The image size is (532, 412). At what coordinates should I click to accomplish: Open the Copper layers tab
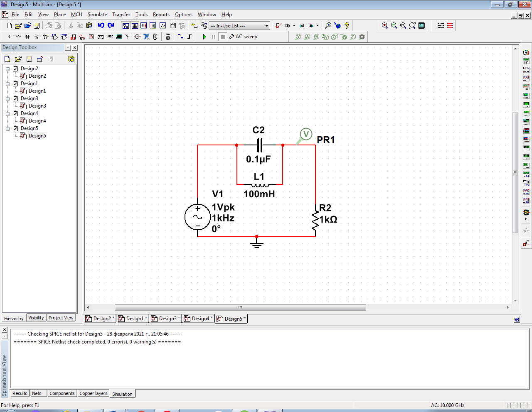(94, 393)
